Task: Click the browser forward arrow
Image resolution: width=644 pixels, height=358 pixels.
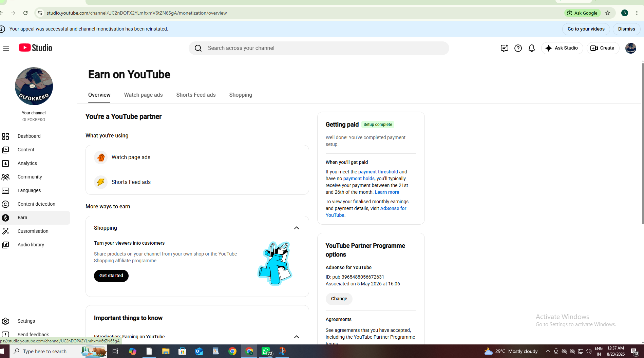Action: [x=13, y=13]
